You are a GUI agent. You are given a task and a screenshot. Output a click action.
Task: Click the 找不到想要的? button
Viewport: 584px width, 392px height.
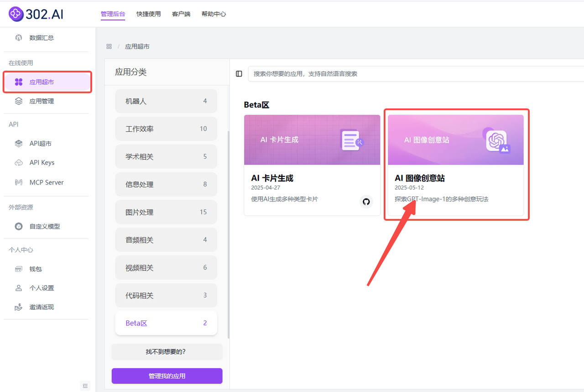[x=167, y=352]
